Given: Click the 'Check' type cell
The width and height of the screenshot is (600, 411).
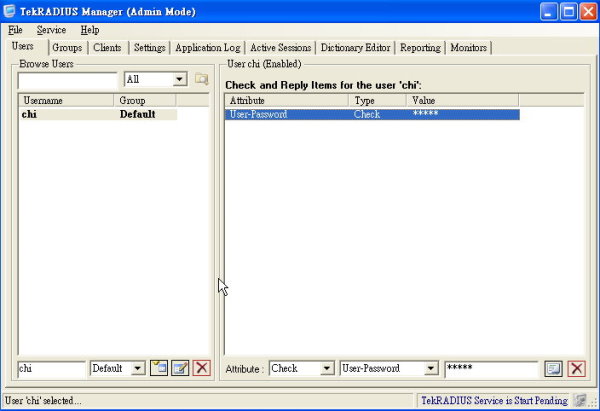Looking at the screenshot, I should (367, 114).
